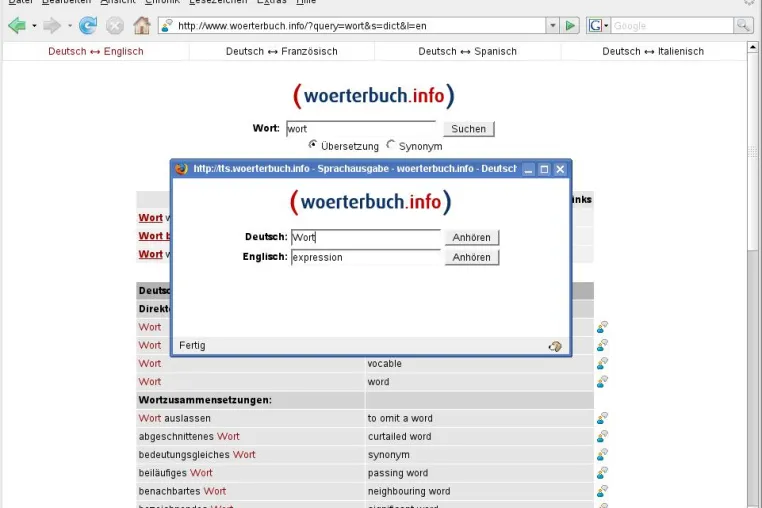The height and width of the screenshot is (508, 762).
Task: Switch to Deutsch ↔ Spanisch dictionary
Action: [x=468, y=52]
